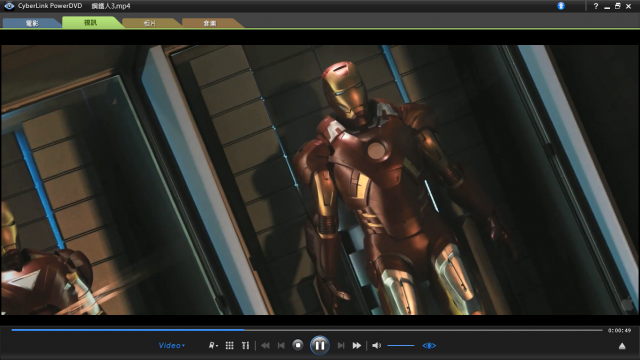This screenshot has height=360, width=640.
Task: Close the PowerDVD window
Action: coord(629,6)
